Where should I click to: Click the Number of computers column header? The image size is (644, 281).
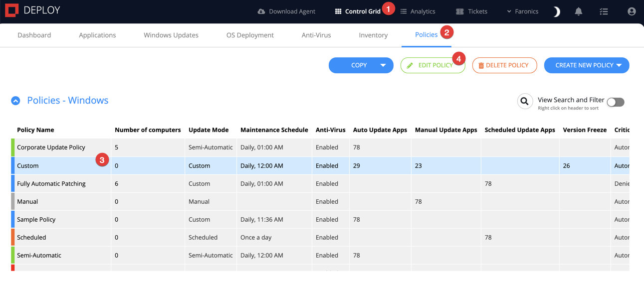[148, 130]
